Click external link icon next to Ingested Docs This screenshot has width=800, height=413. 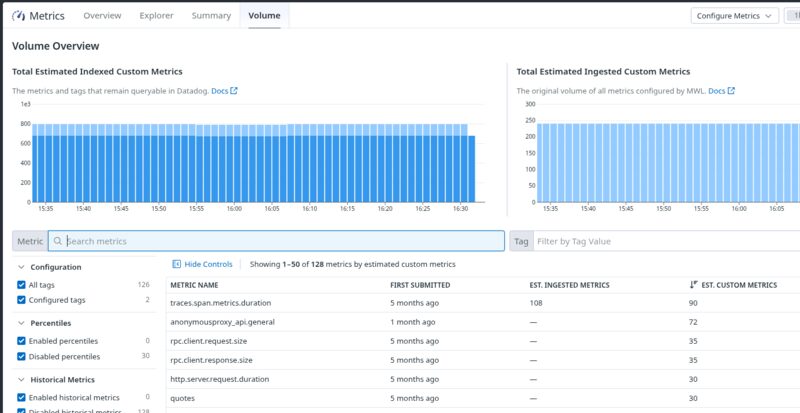[x=731, y=91]
